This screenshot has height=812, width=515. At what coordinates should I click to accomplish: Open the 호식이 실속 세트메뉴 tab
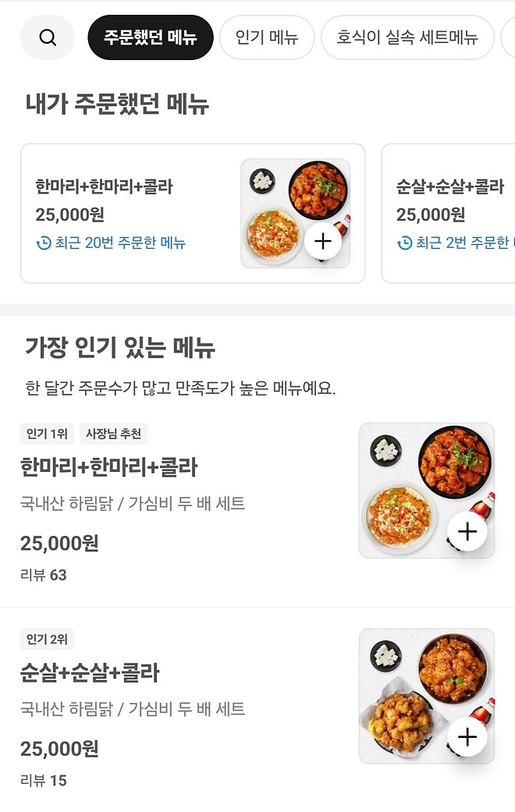[407, 37]
